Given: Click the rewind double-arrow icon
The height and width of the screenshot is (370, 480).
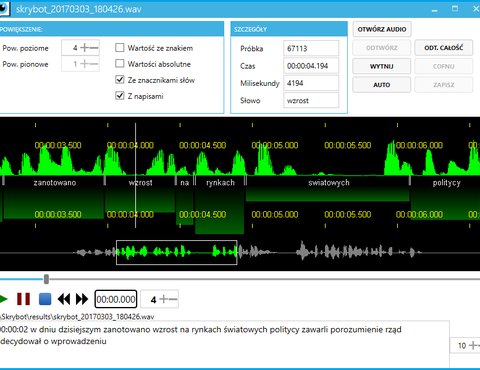Looking at the screenshot, I should point(64,299).
